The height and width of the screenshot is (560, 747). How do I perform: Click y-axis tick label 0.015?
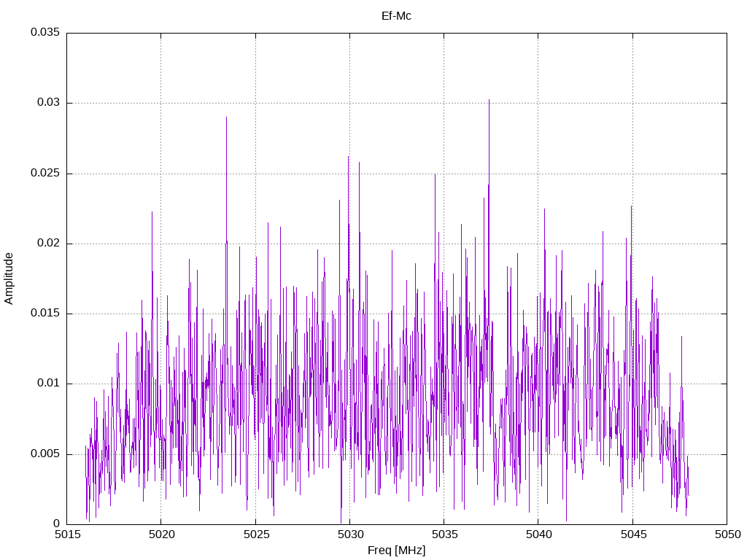[45, 314]
